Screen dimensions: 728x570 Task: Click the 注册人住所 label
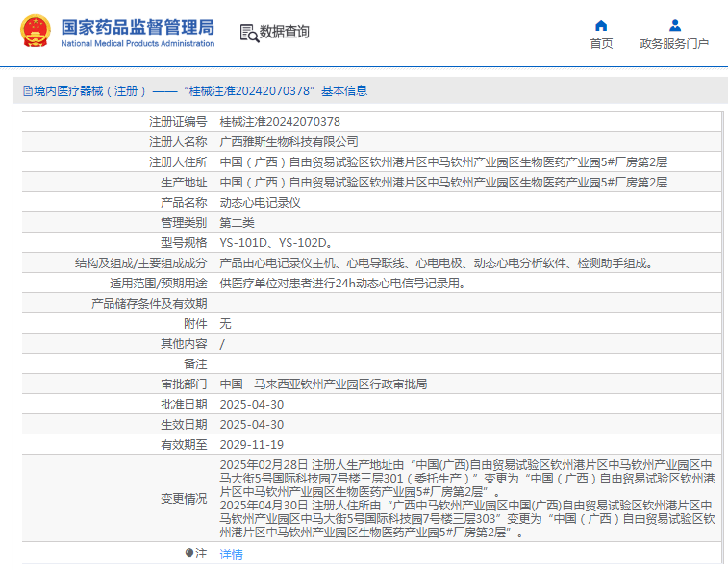pos(178,162)
